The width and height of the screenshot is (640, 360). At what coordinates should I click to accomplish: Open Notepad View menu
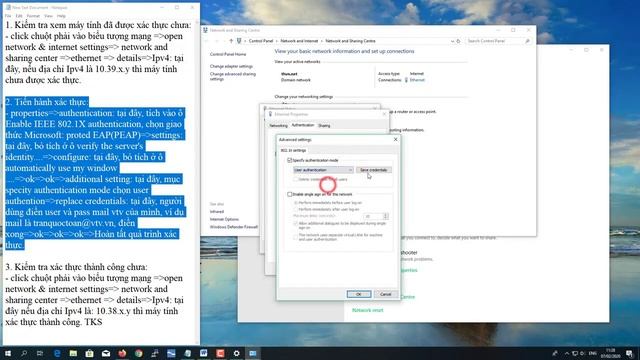pos(49,16)
